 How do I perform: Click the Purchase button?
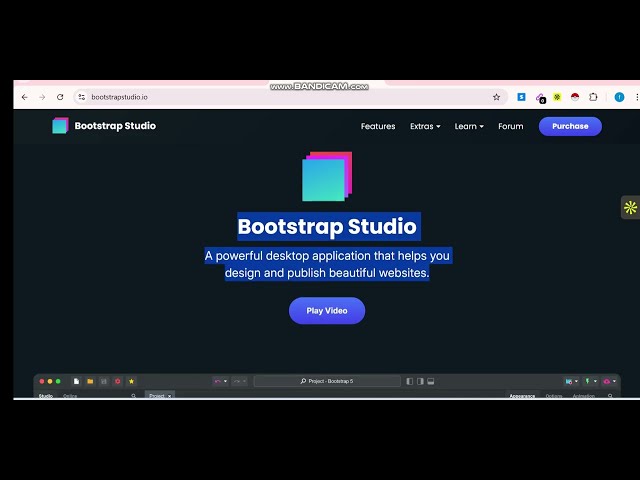pos(570,127)
